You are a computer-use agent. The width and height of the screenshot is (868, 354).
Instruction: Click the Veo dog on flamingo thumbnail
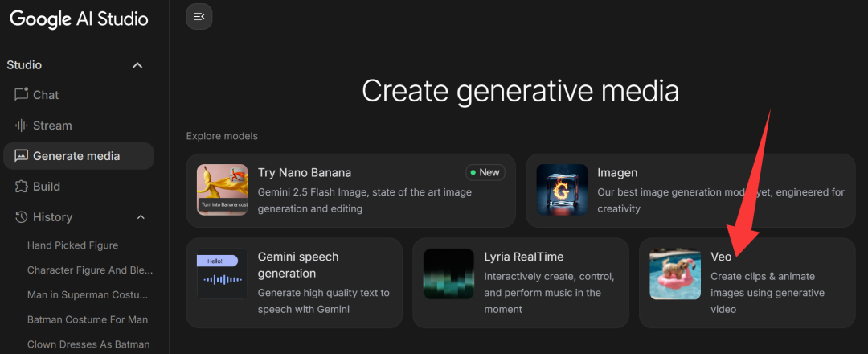[x=675, y=274]
